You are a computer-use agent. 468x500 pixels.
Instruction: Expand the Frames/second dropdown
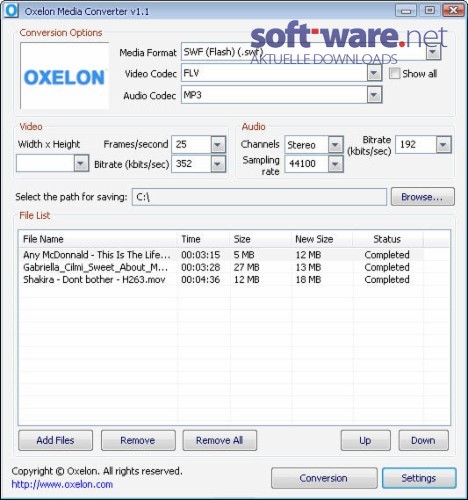click(218, 145)
